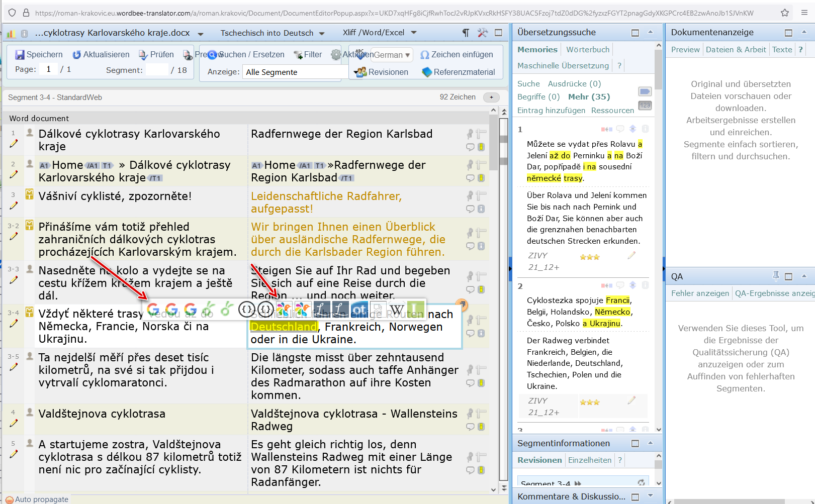Run the Prüfen check tool
Viewport: 815px width, 504px height.
tap(156, 55)
